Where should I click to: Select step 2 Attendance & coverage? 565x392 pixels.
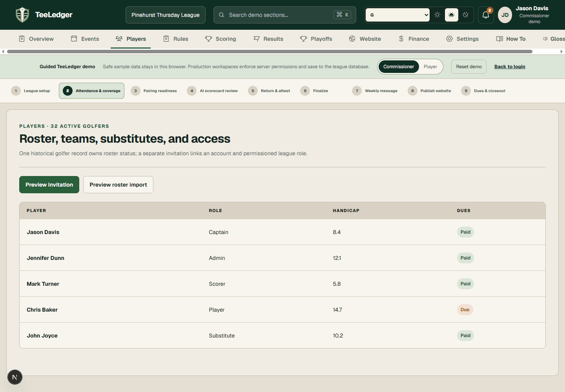91,91
